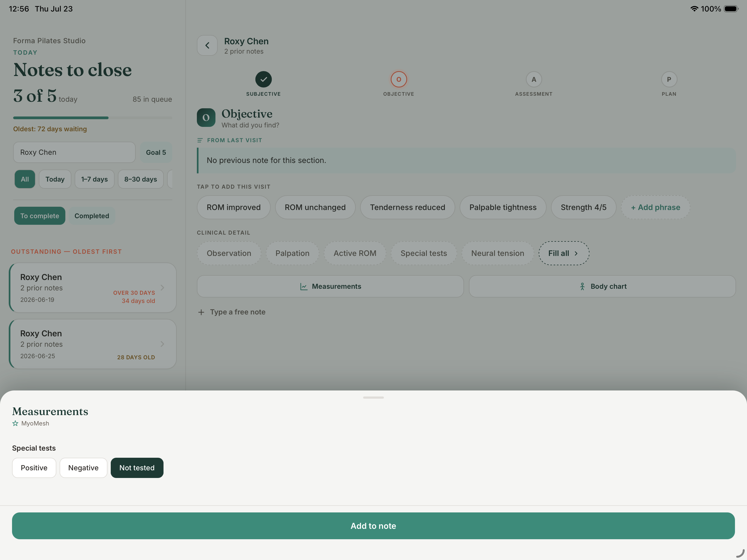Add the measurement via Add to note
This screenshot has width=747, height=560.
coord(373,526)
